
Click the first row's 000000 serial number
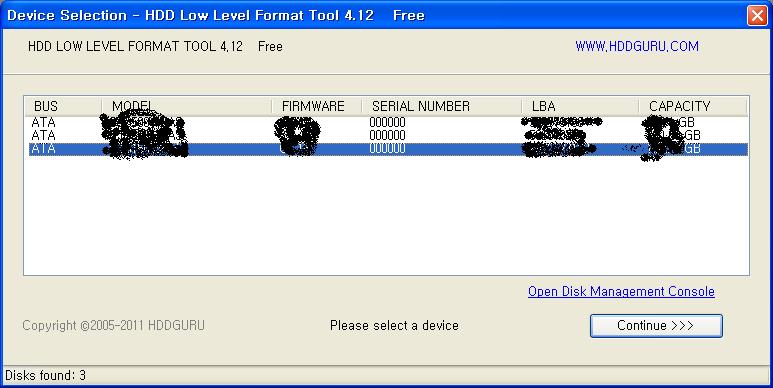387,122
